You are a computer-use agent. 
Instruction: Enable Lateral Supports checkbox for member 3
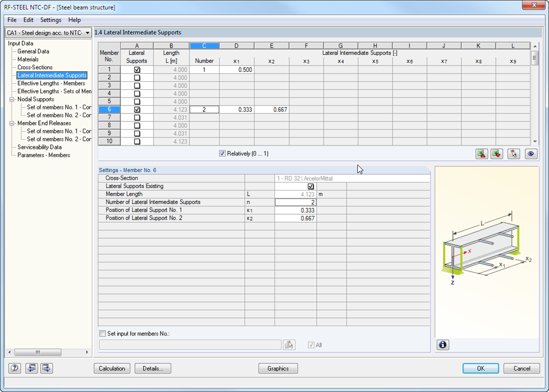(137, 86)
